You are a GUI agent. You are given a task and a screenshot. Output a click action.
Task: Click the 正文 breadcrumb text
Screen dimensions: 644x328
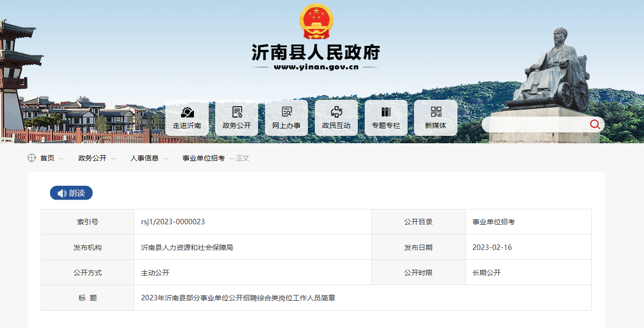[243, 158]
